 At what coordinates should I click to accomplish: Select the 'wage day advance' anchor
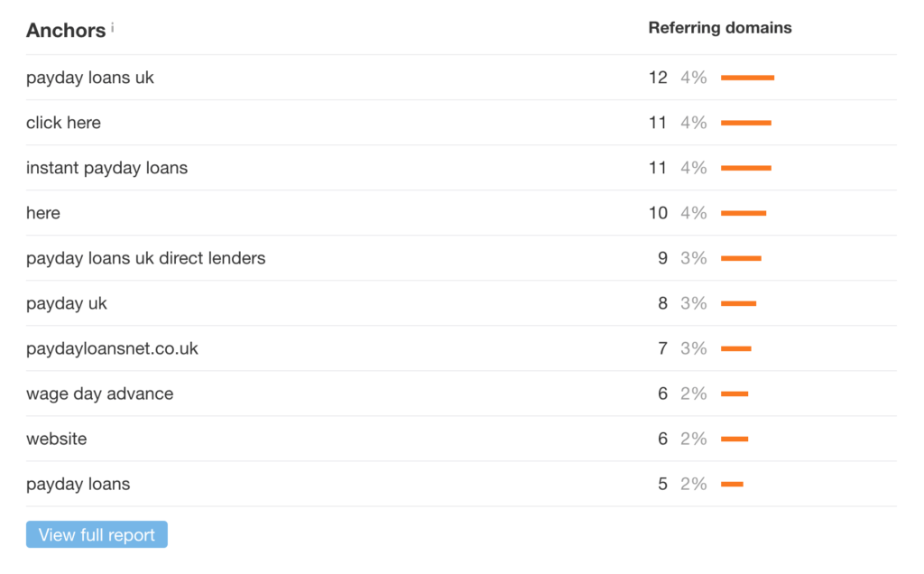(x=99, y=393)
